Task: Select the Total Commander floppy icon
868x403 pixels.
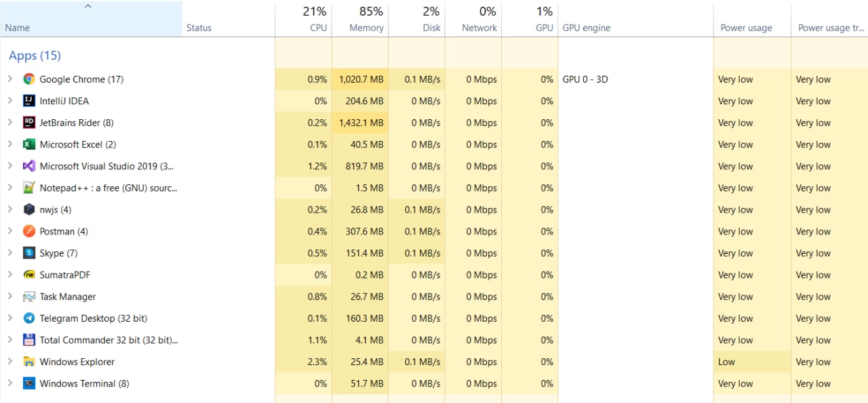Action: (28, 340)
